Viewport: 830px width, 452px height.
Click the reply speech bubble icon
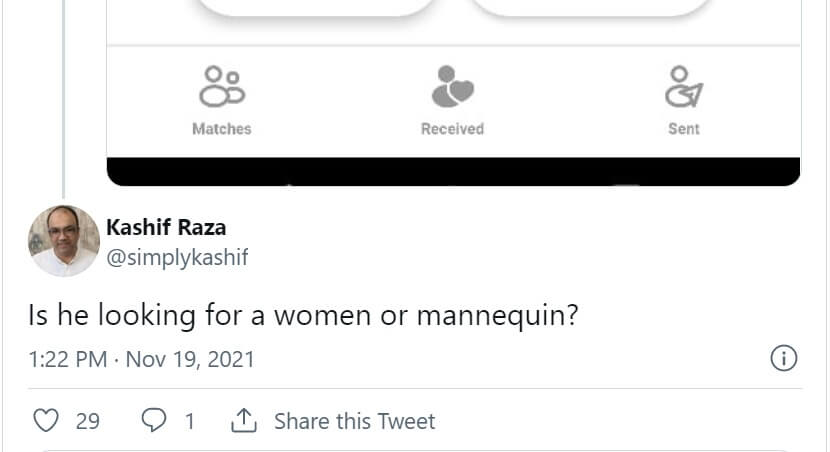(x=153, y=421)
